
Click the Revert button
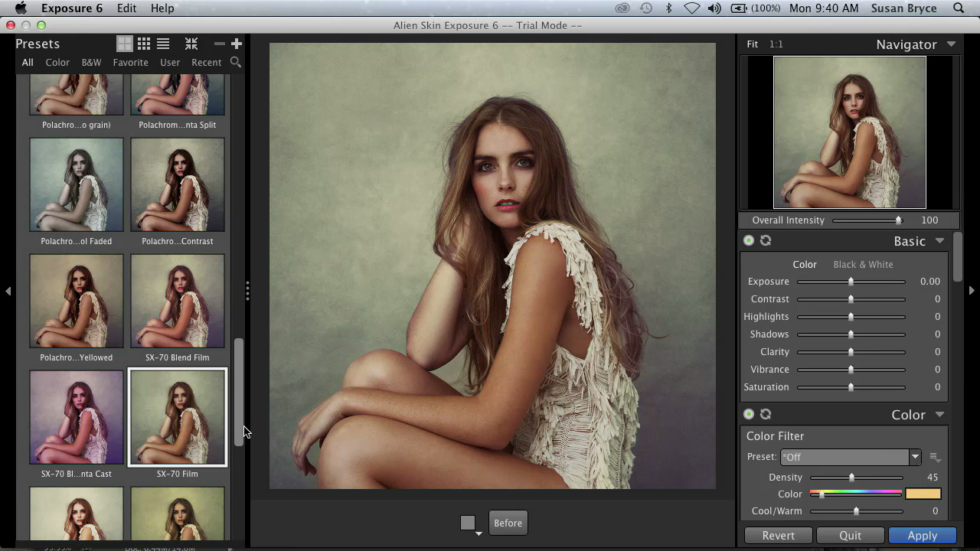point(779,536)
